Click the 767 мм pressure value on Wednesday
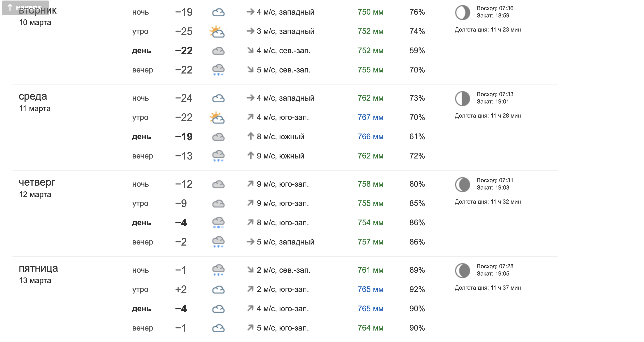Image resolution: width=644 pixels, height=342 pixels. (370, 117)
